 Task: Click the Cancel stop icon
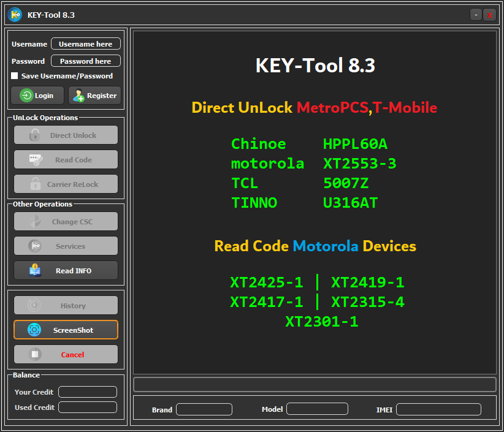tap(35, 354)
